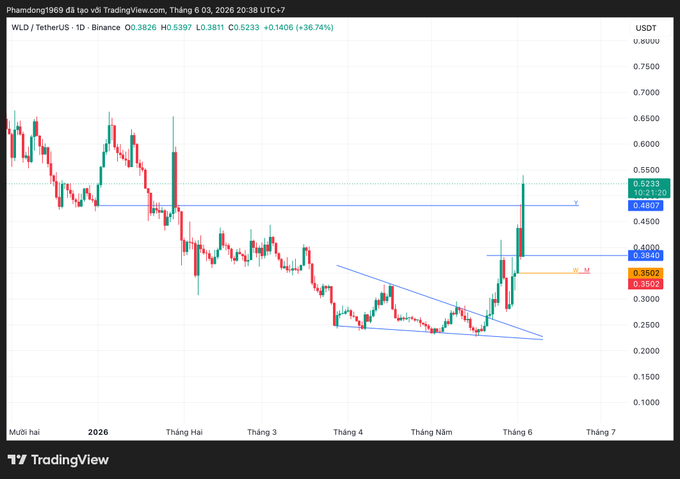Image resolution: width=680 pixels, height=479 pixels.
Task: Click the close value C0.5233
Action: [x=244, y=27]
